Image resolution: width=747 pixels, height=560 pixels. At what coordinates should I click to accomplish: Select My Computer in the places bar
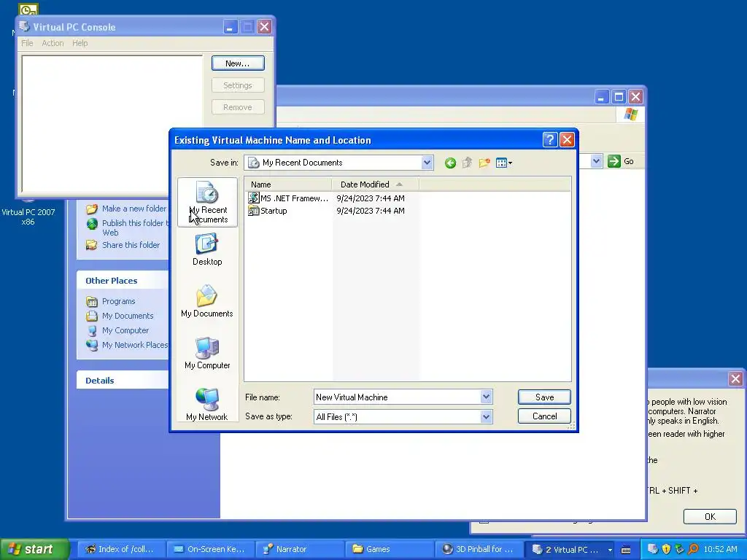point(207,353)
